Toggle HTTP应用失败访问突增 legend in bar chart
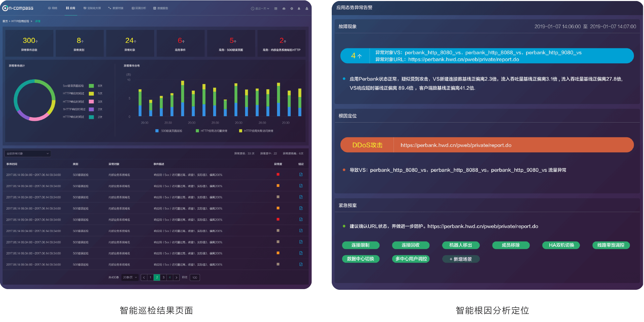The width and height of the screenshot is (644, 322). click(x=256, y=131)
